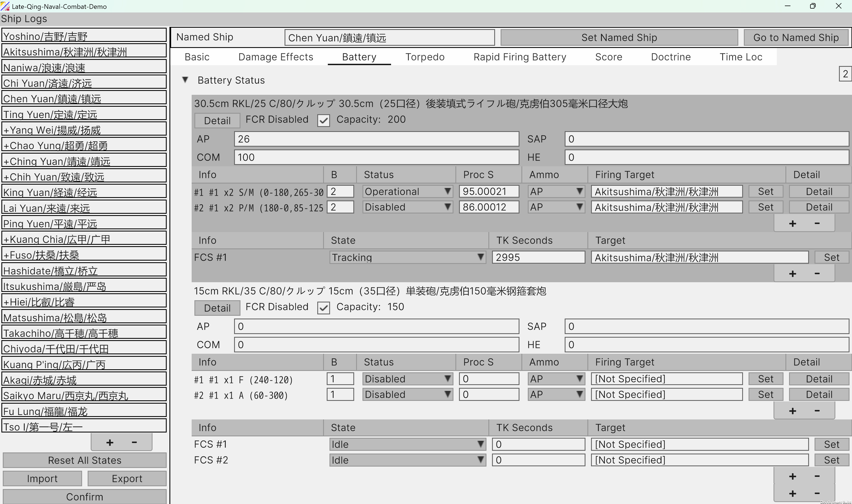Click the '2' page indicator button
The height and width of the screenshot is (504, 852).
point(845,74)
